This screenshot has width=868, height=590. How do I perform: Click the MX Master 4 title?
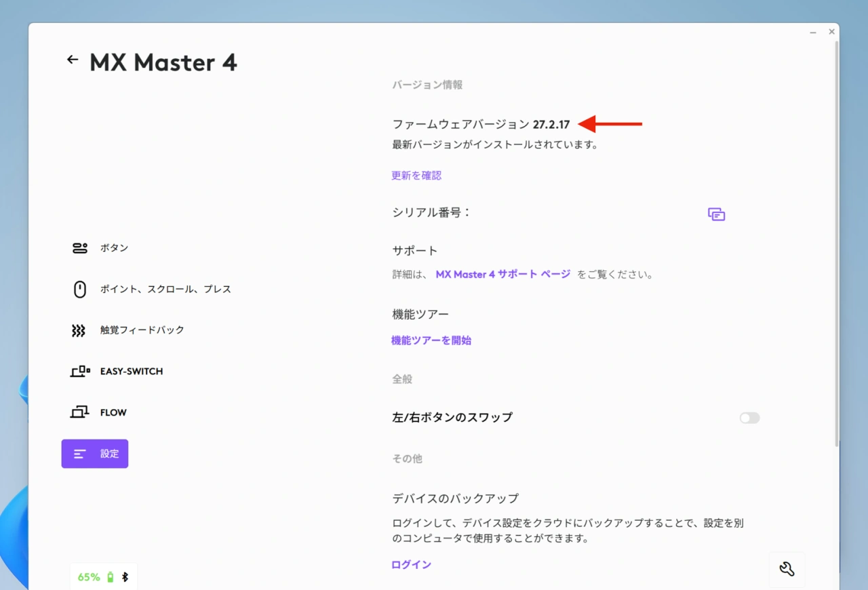point(163,62)
